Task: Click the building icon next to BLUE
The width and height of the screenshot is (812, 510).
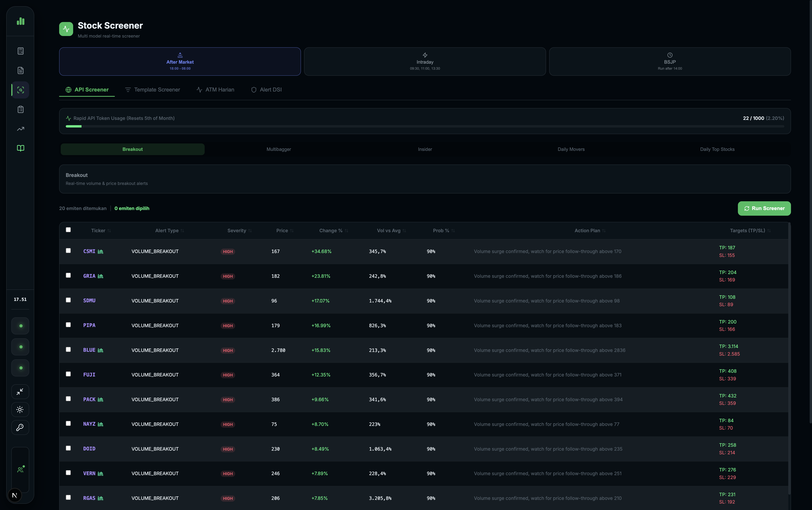Action: point(100,350)
